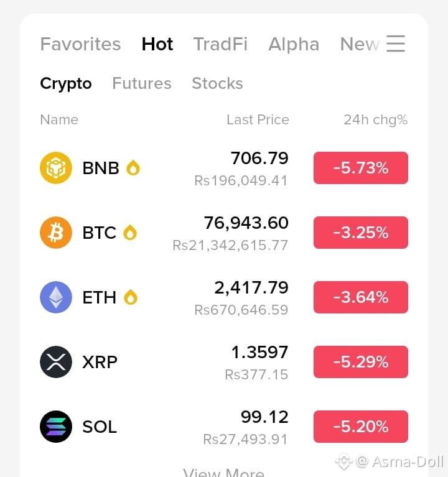Screen dimensions: 448x477
Task: Select the Stocks sub-tab
Action: coord(218,83)
